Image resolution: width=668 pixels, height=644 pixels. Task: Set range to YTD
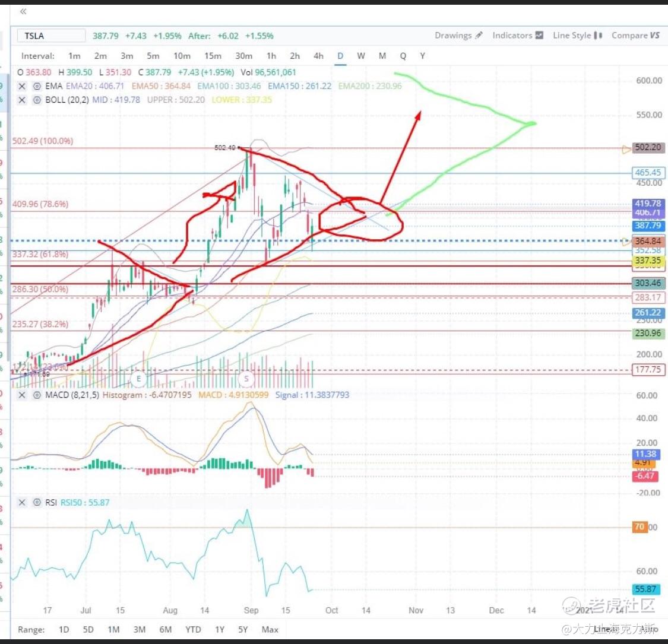193,630
